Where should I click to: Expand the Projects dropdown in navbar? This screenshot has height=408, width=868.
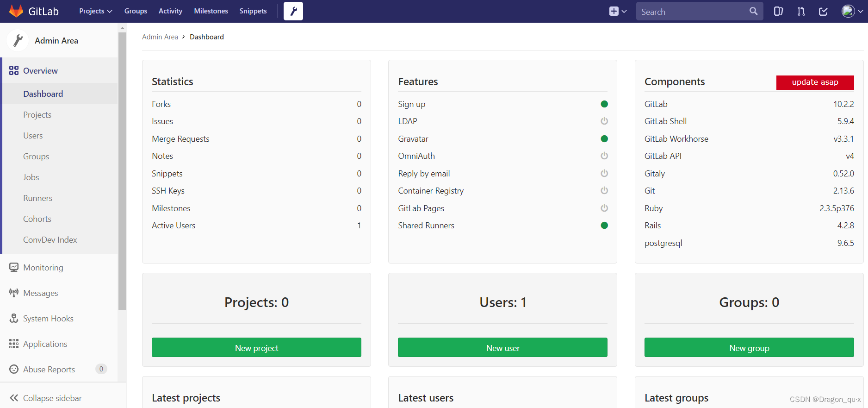(x=96, y=11)
